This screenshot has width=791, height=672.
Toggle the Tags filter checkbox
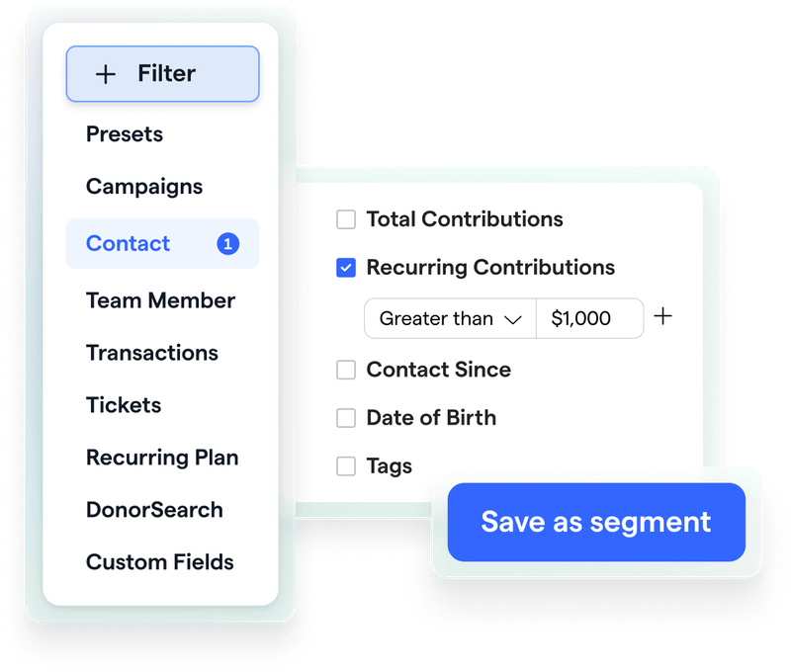point(346,465)
